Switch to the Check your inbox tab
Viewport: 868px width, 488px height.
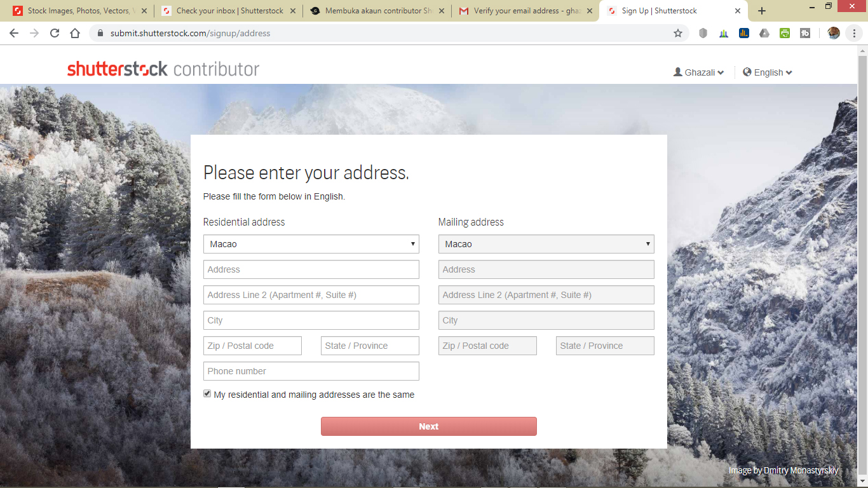228,11
